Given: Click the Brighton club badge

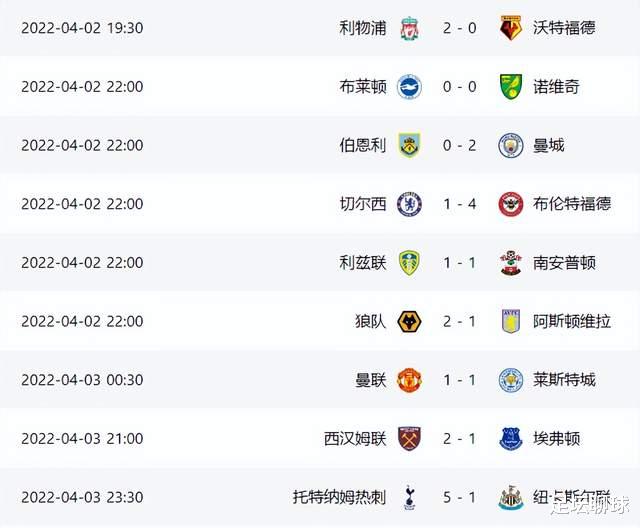Looking at the screenshot, I should pos(409,87).
